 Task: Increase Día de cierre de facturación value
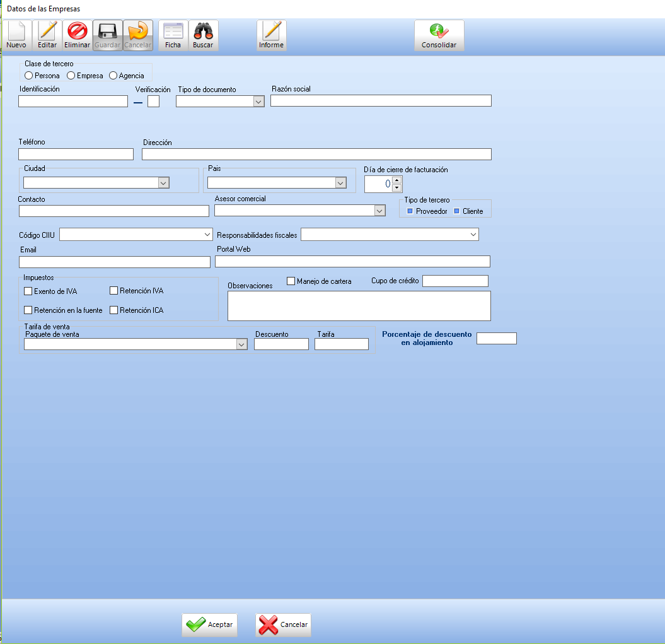click(x=396, y=180)
